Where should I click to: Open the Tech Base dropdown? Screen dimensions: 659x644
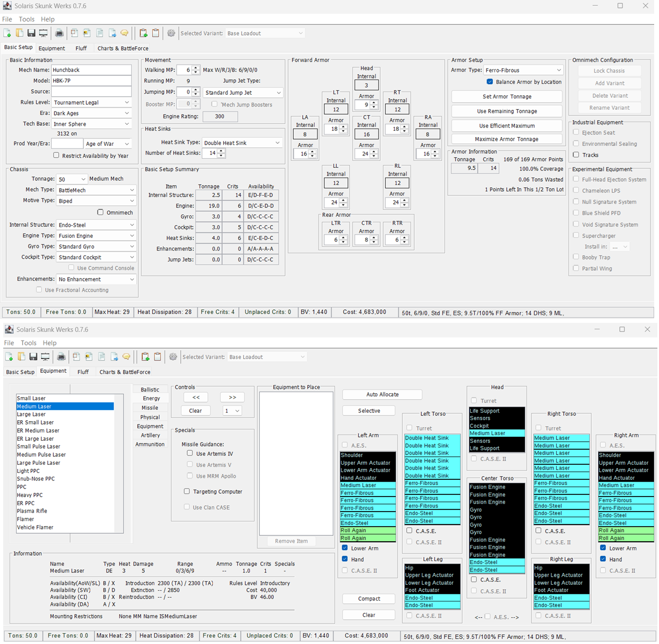pyautogui.click(x=91, y=124)
